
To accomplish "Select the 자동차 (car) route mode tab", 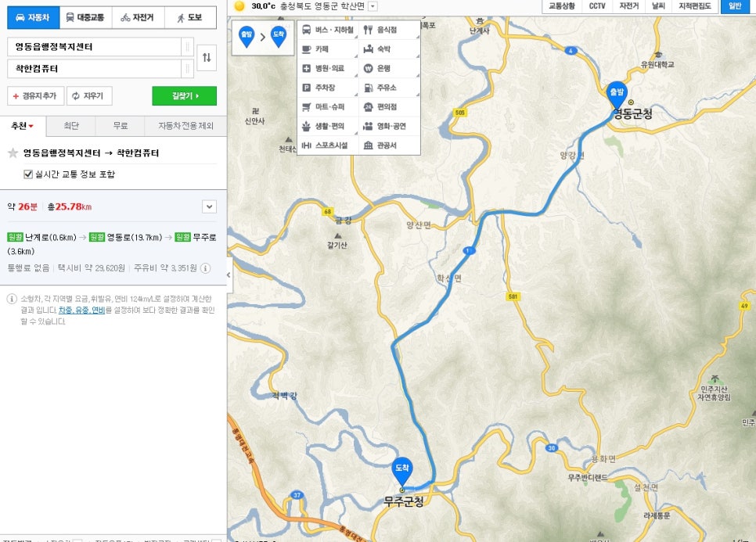I will pos(34,17).
